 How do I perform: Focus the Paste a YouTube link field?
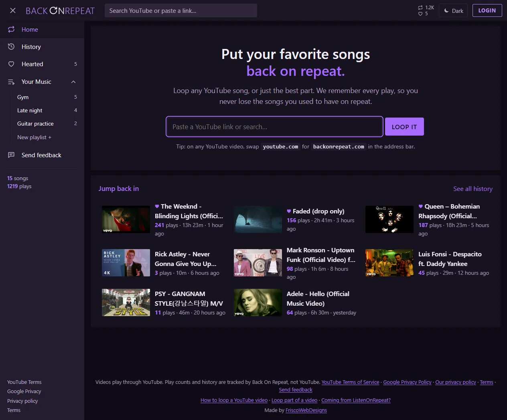(275, 127)
